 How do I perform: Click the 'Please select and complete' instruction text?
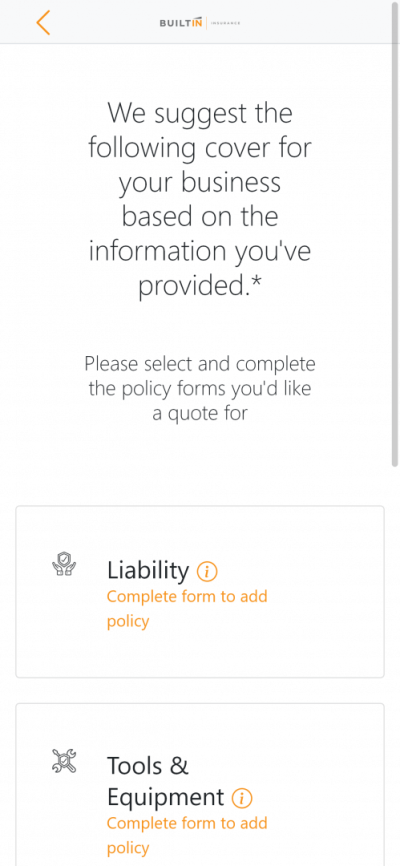pyautogui.click(x=200, y=388)
